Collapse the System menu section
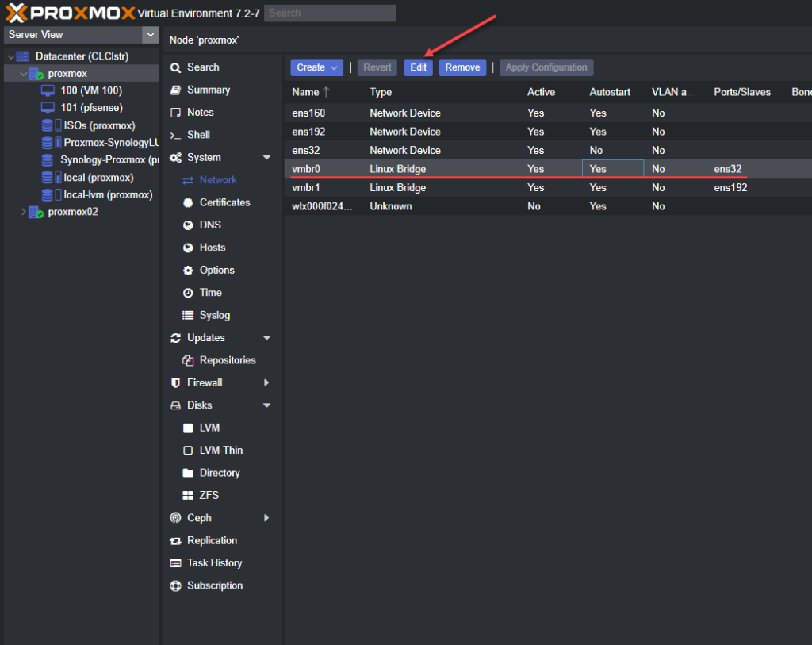This screenshot has width=812, height=645. tap(266, 158)
